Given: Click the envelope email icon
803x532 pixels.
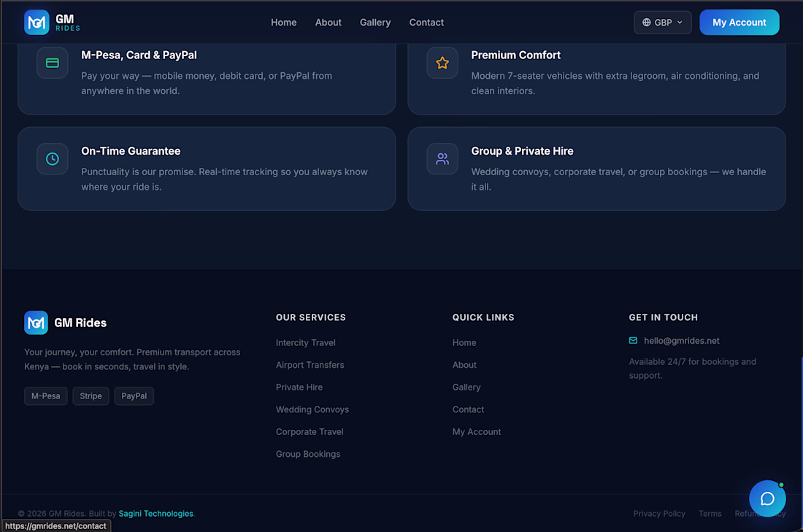Looking at the screenshot, I should pyautogui.click(x=634, y=341).
